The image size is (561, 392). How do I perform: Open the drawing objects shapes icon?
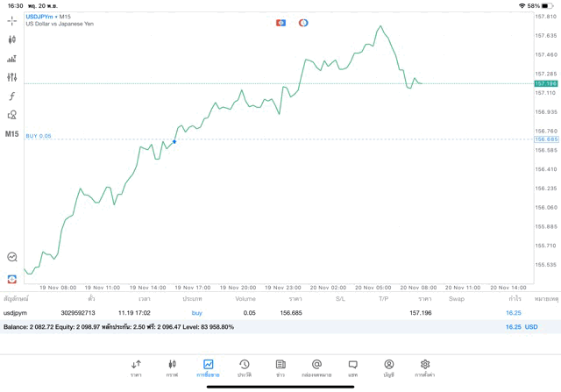click(x=12, y=115)
